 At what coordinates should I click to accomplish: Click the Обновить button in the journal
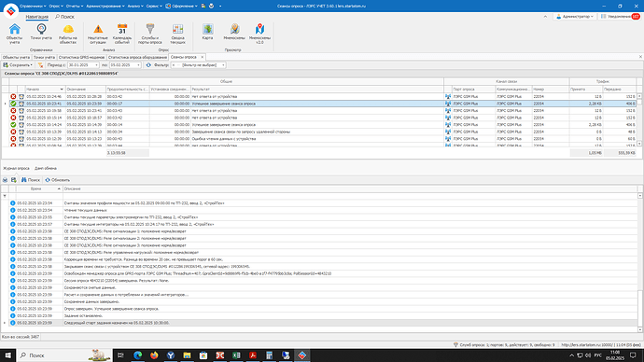58,180
